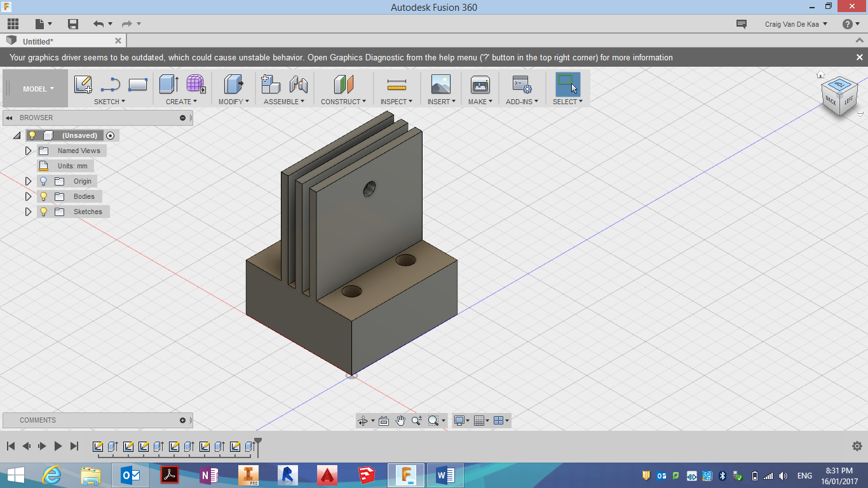Collapse the BROWSER panel with minus button

coord(183,118)
